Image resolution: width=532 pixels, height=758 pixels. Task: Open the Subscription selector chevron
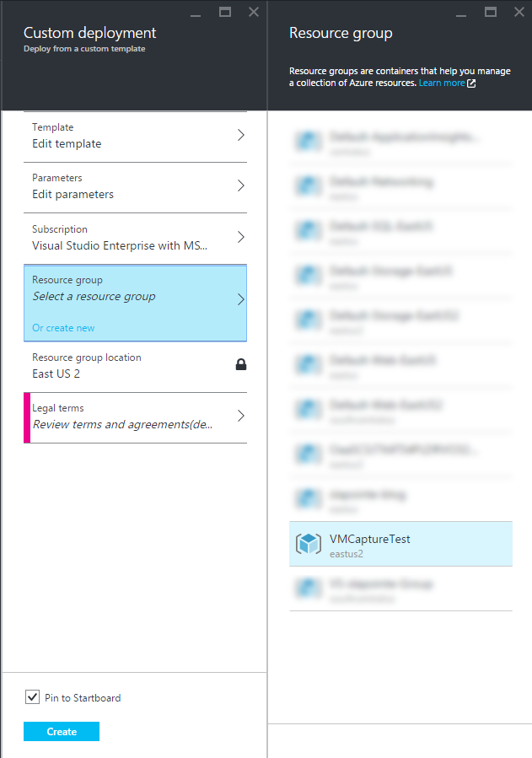240,237
